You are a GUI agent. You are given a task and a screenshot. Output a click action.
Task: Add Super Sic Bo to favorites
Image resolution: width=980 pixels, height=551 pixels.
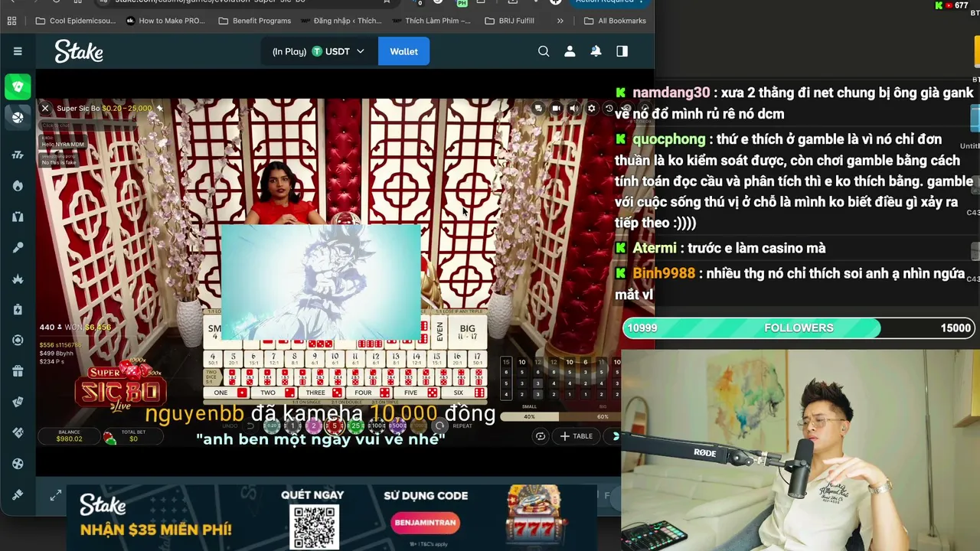160,109
